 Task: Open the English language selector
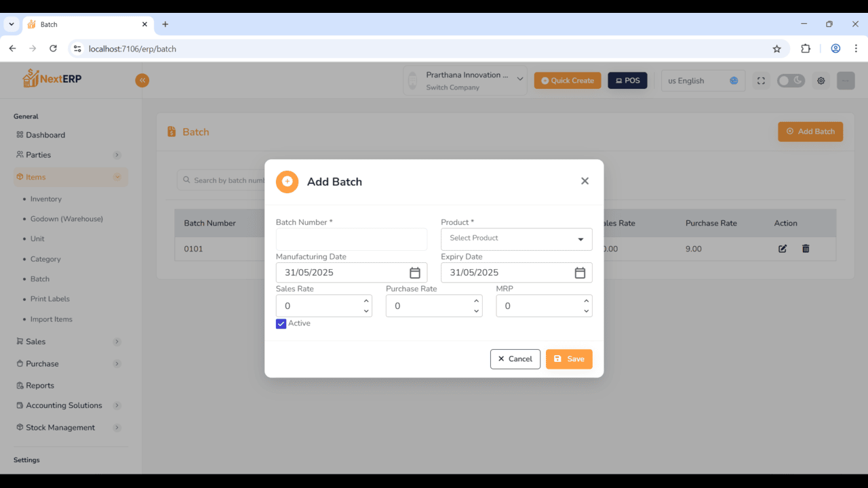(x=703, y=81)
